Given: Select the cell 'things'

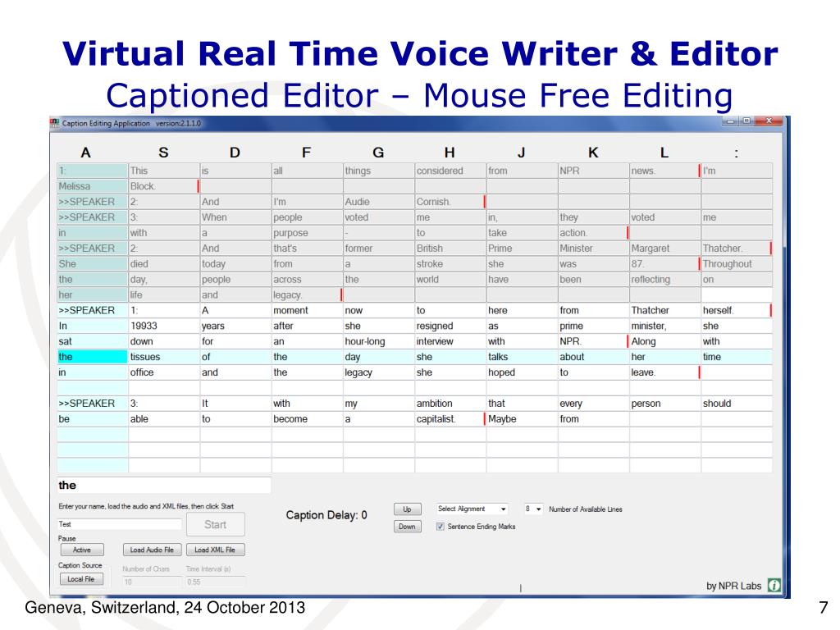Looking at the screenshot, I should [379, 171].
